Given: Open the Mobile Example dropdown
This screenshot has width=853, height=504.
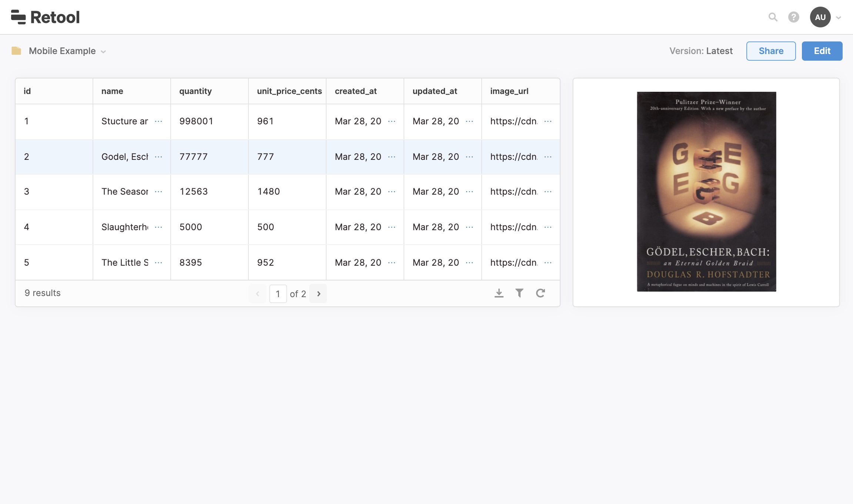Looking at the screenshot, I should [67, 51].
